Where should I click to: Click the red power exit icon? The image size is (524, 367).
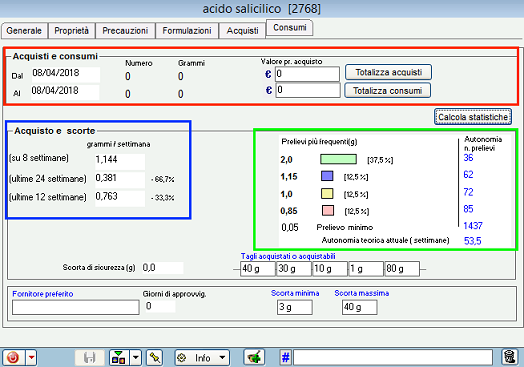[x=13, y=358]
